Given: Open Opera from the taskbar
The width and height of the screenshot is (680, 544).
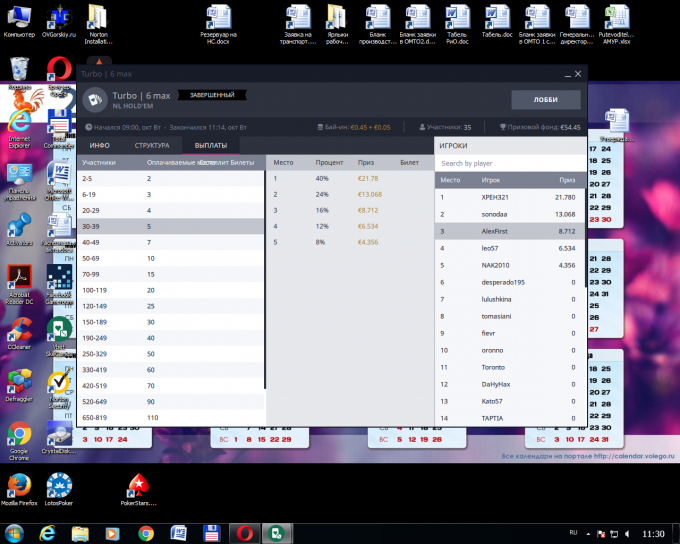Looking at the screenshot, I should pyautogui.click(x=245, y=533).
